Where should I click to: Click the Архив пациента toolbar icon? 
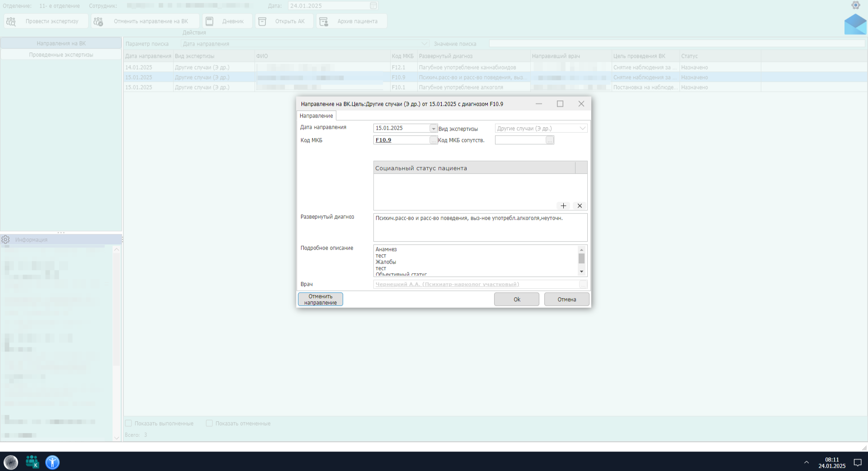point(324,21)
